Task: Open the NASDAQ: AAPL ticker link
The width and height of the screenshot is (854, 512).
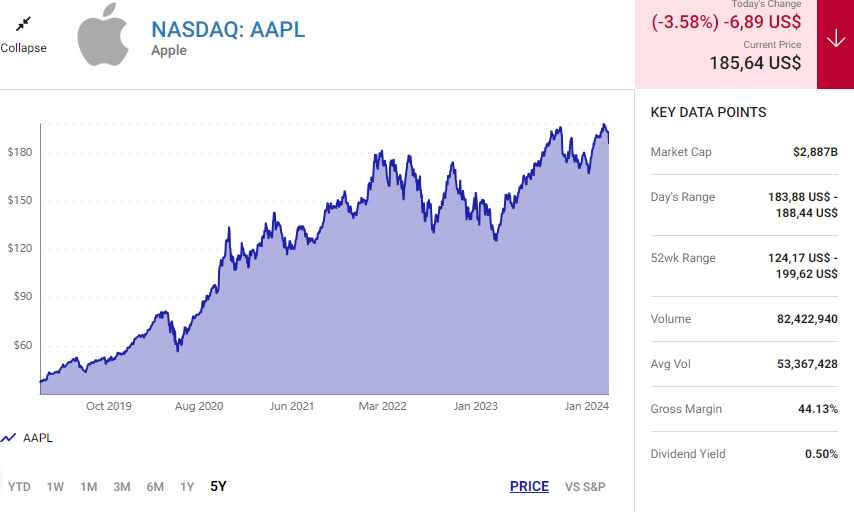Action: pos(228,29)
